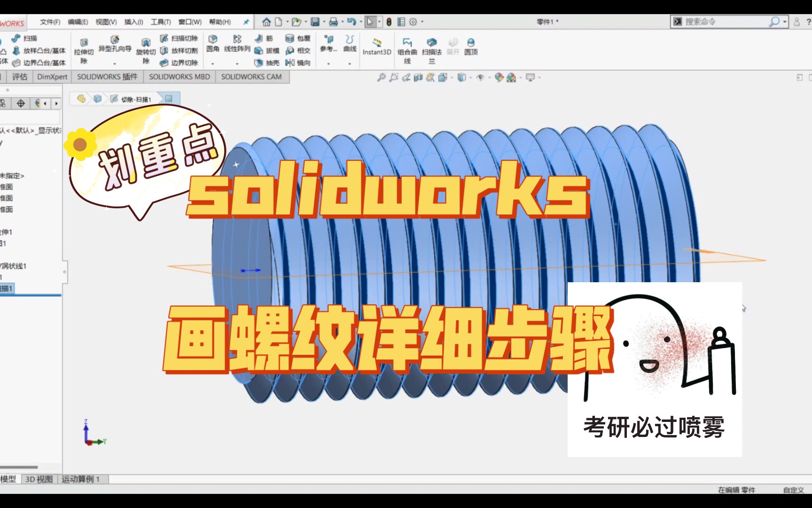Expand the Save button dropdown arrow
Viewport: 812px width, 508px height.
pyautogui.click(x=324, y=22)
